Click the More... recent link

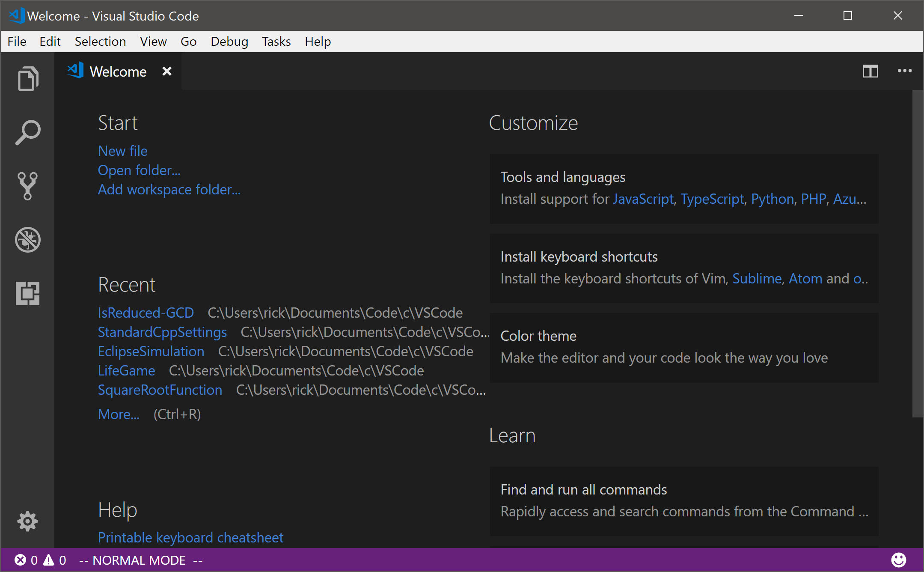(x=119, y=414)
